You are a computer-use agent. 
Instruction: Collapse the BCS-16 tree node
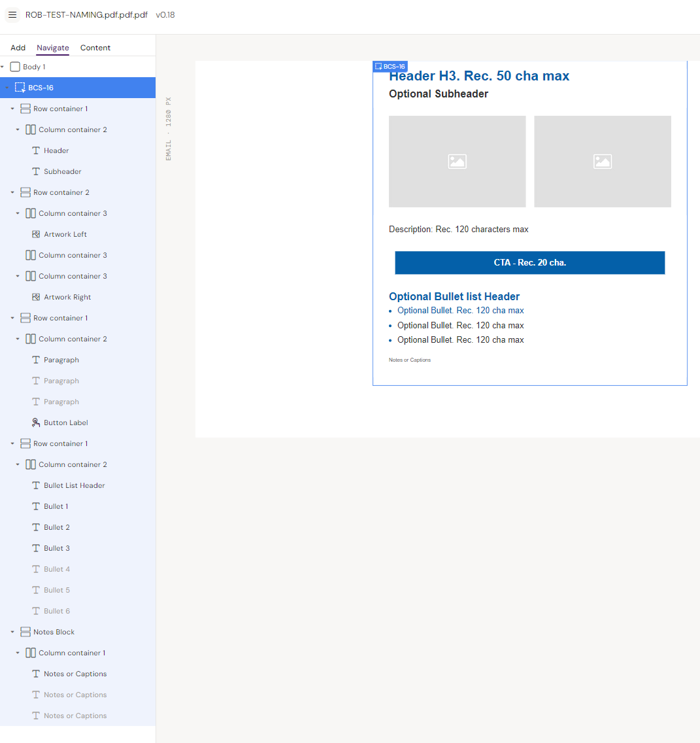[7, 88]
